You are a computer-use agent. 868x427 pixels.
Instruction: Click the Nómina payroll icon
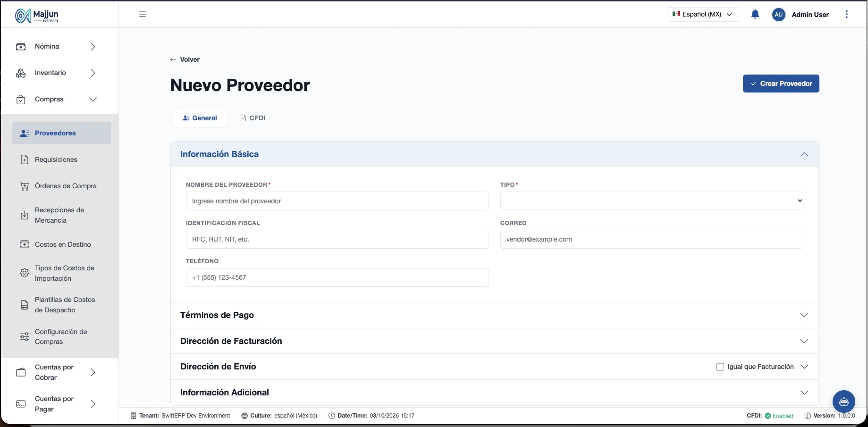tap(21, 47)
